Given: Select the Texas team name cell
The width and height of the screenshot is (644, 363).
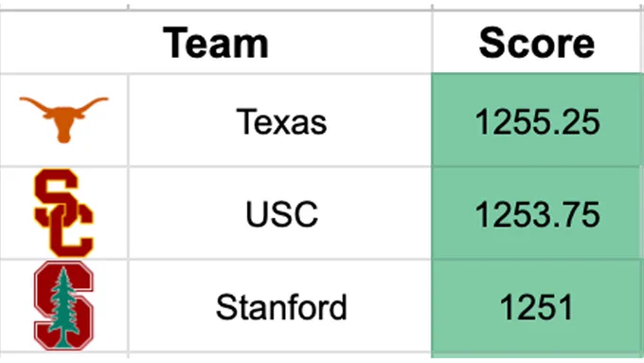Looking at the screenshot, I should click(280, 120).
